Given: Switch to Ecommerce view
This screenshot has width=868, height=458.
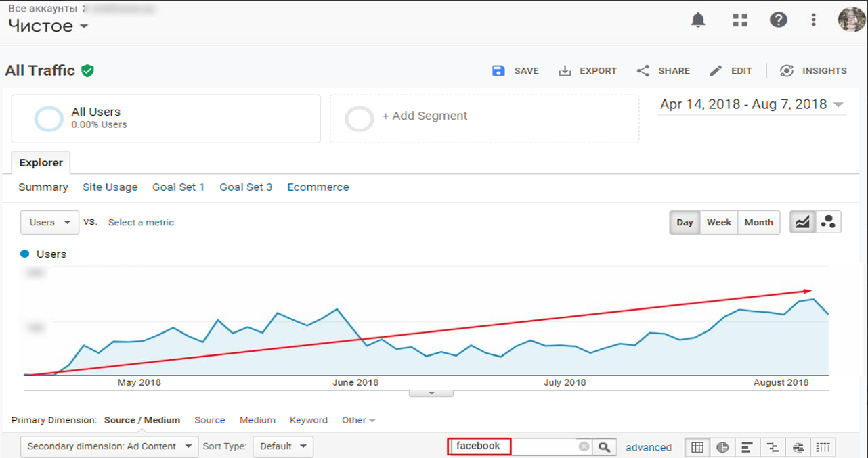Looking at the screenshot, I should (318, 187).
